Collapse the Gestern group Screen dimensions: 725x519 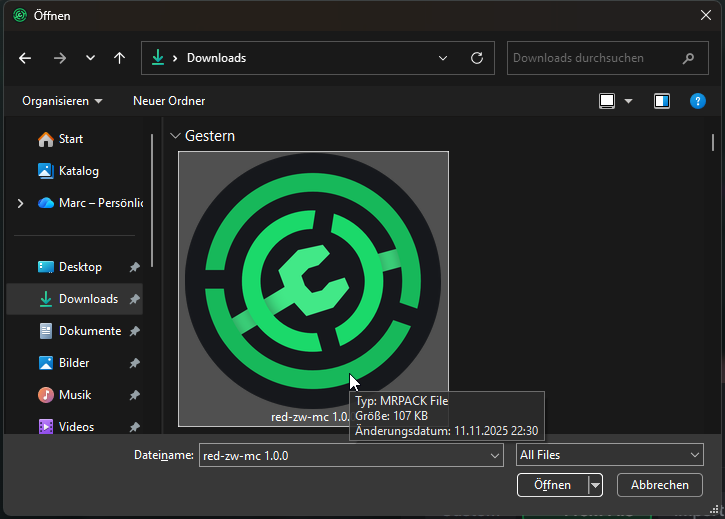(175, 136)
